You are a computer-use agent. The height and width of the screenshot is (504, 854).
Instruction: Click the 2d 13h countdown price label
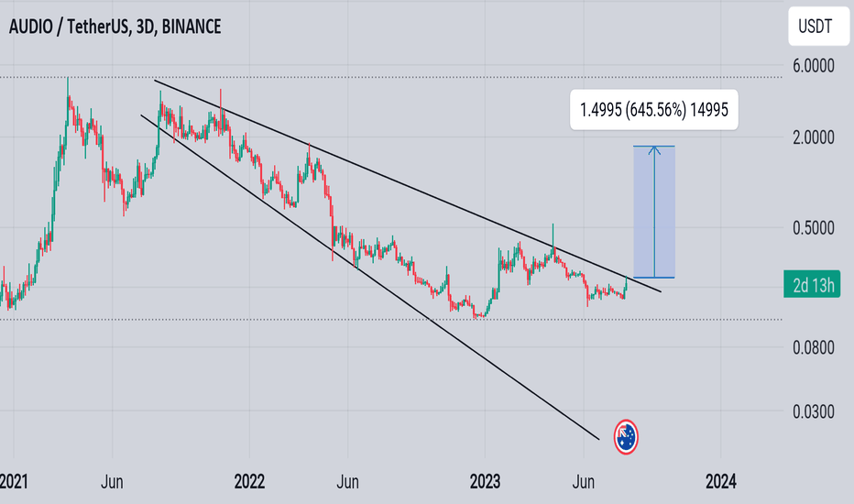coord(812,284)
